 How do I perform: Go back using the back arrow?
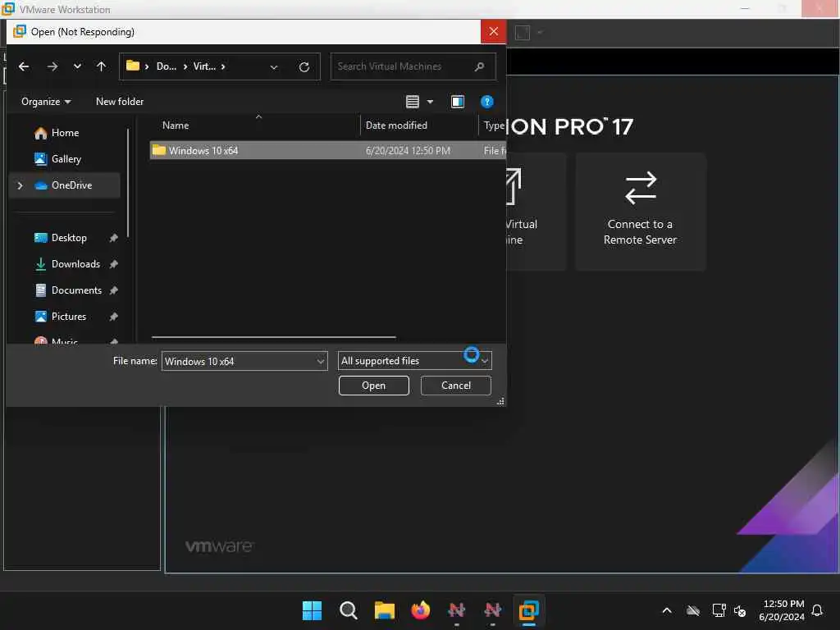pos(24,66)
